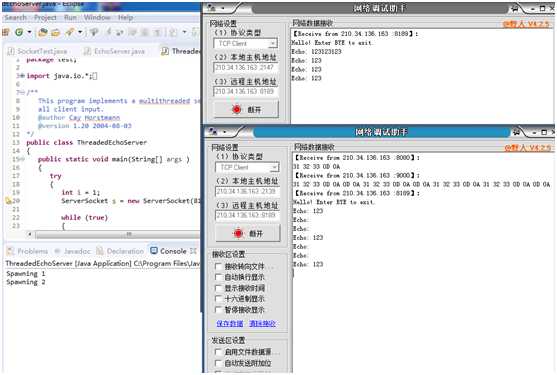Image resolution: width=557 pixels, height=375 pixels.
Task: Expand the folded import block at line 3
Action: [x=22, y=76]
